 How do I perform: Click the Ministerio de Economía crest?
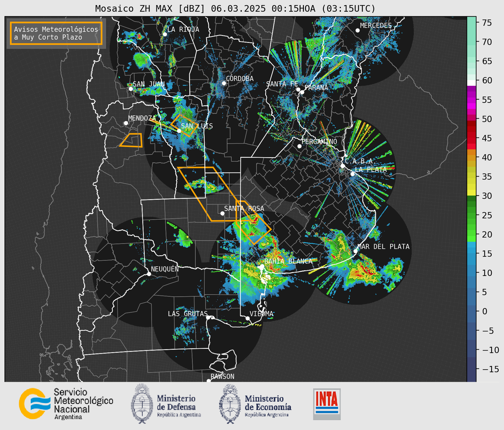pos(230,404)
